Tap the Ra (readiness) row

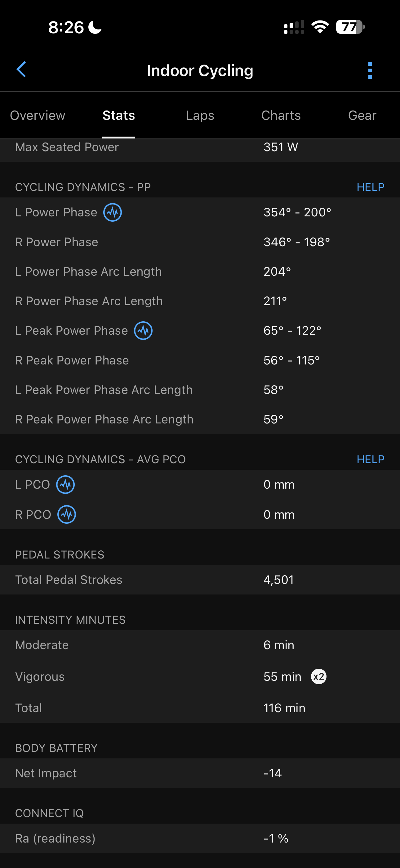click(200, 838)
